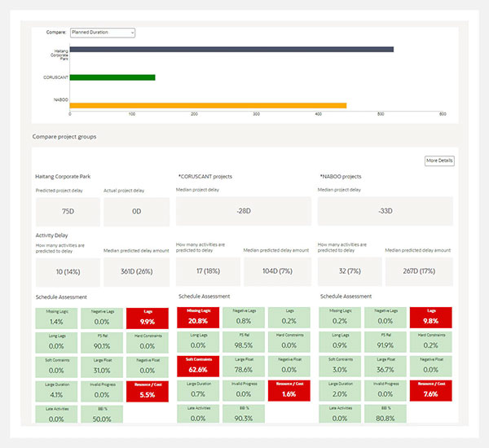Screen dimensions: 489x448
Task: Click the Haitang actual project delay 0D tile
Action: [x=136, y=212]
